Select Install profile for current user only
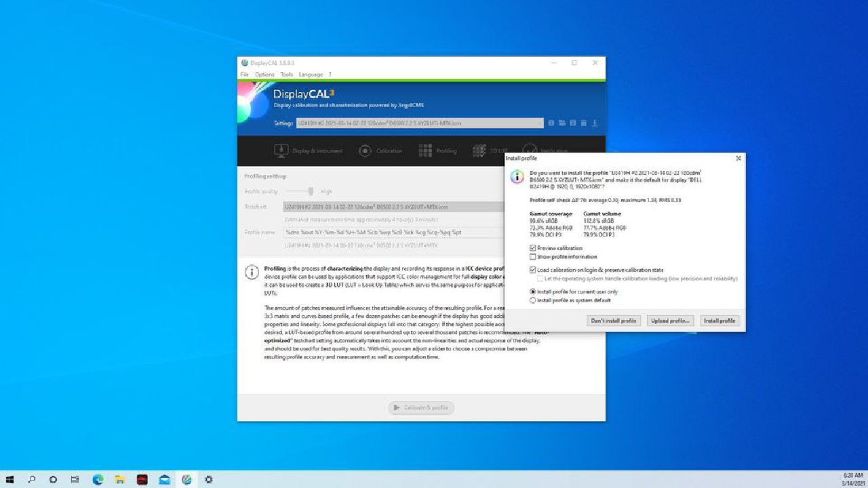Image resolution: width=868 pixels, height=488 pixels. tap(533, 291)
